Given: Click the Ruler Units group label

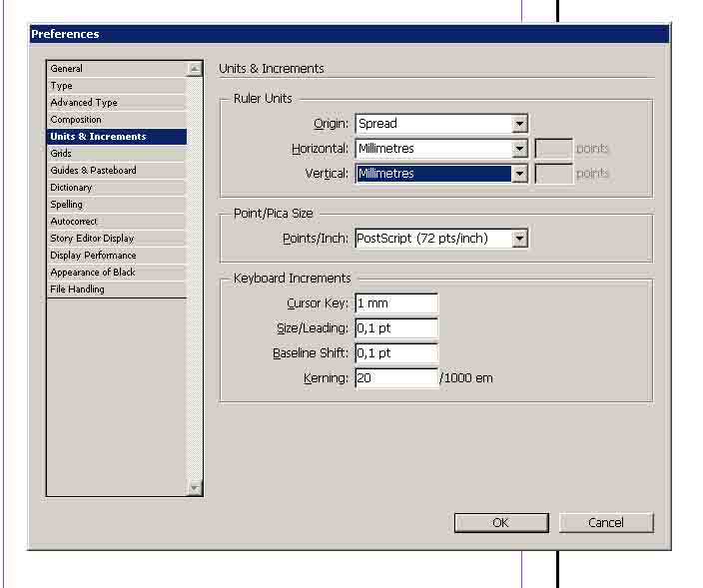Looking at the screenshot, I should (263, 99).
